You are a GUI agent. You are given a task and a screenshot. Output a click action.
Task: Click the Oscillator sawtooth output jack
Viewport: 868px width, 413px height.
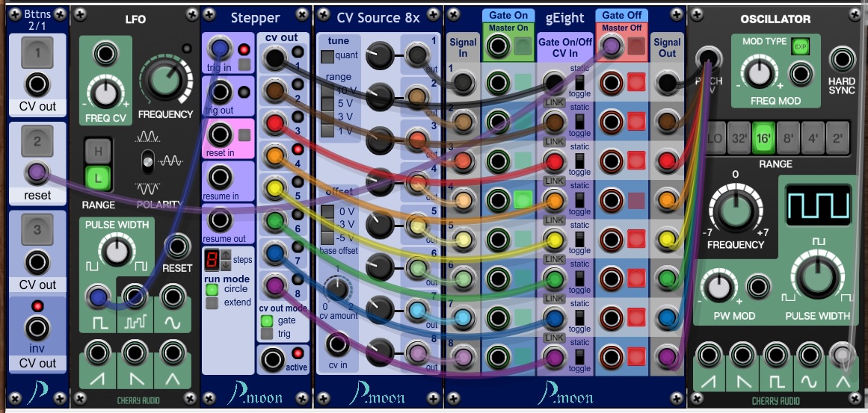click(707, 355)
